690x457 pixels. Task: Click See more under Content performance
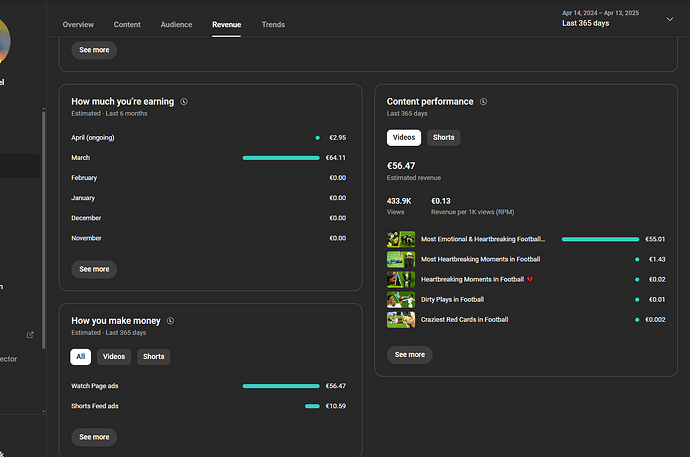[410, 355]
